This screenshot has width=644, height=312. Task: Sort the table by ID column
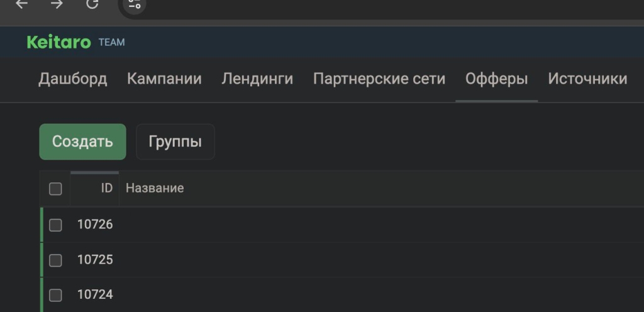(106, 188)
